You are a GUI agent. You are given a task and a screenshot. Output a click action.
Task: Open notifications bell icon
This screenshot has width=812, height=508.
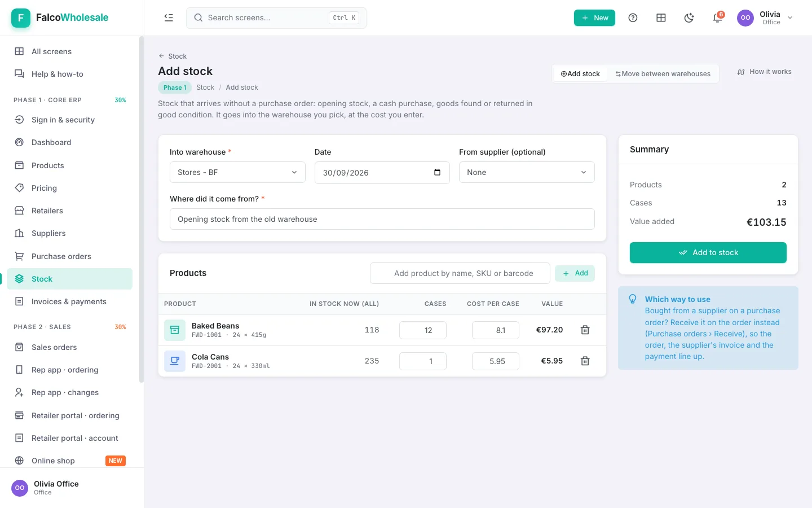click(717, 18)
